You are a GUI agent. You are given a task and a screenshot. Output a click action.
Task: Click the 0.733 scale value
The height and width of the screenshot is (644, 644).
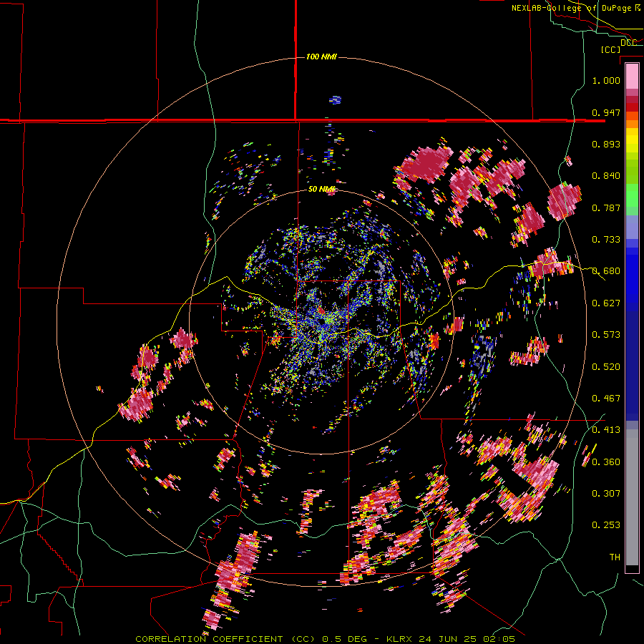pos(606,240)
